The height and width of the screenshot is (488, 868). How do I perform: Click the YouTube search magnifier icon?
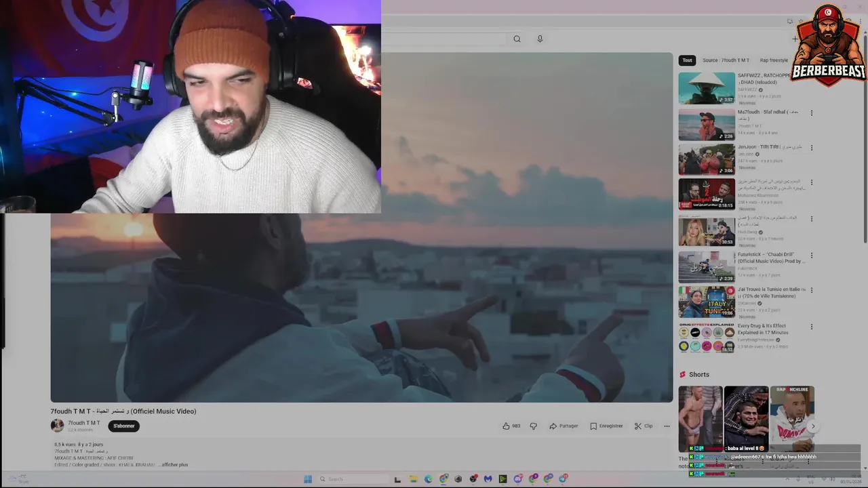pos(517,39)
